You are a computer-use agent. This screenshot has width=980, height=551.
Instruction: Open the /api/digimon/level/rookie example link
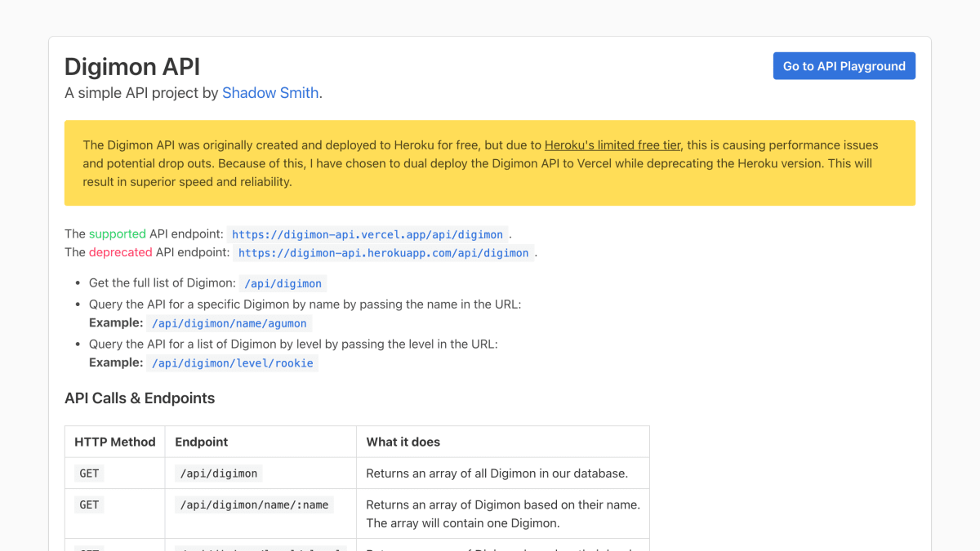[233, 363]
